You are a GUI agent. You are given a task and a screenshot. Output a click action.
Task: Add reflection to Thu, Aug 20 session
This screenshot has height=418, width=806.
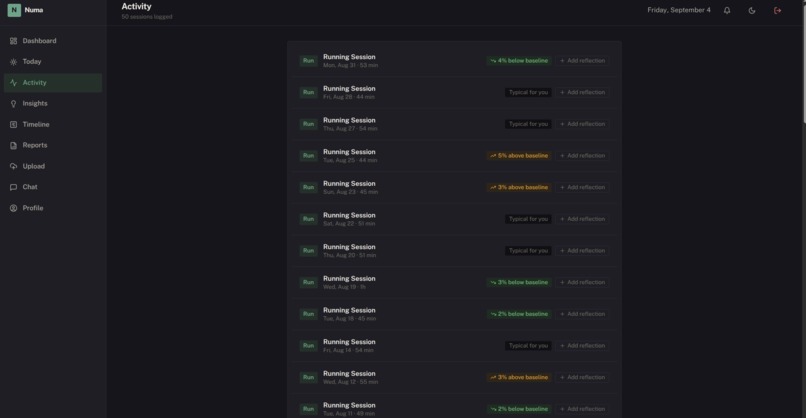coord(582,251)
